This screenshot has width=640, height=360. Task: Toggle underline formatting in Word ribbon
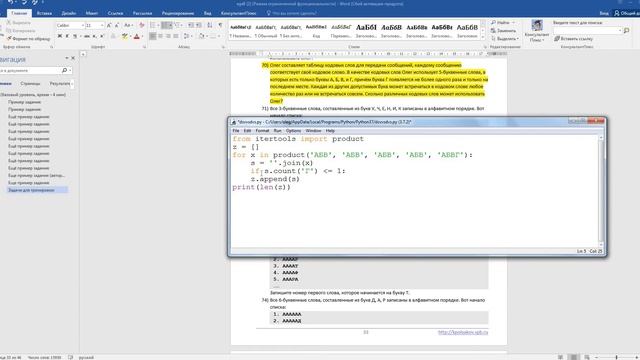pos(75,36)
